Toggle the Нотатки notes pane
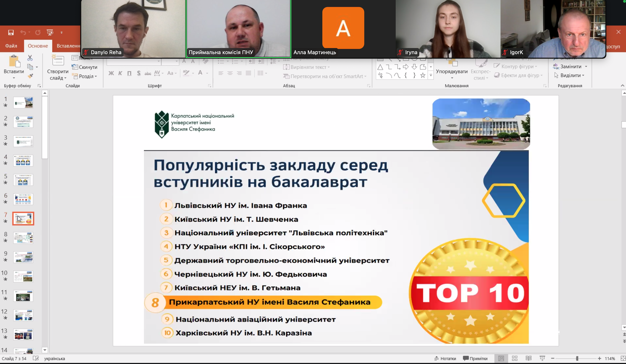The width and height of the screenshot is (626, 364). (x=445, y=358)
